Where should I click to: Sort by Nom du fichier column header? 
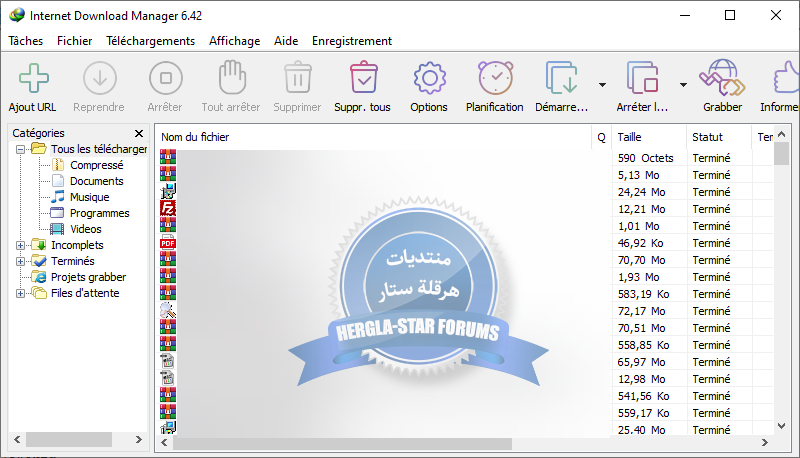click(x=373, y=137)
